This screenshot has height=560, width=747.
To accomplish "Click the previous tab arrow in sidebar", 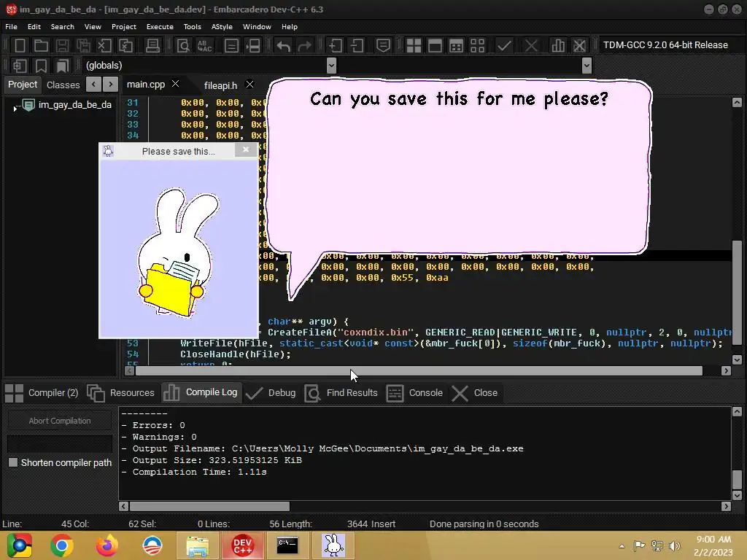I will coord(93,85).
